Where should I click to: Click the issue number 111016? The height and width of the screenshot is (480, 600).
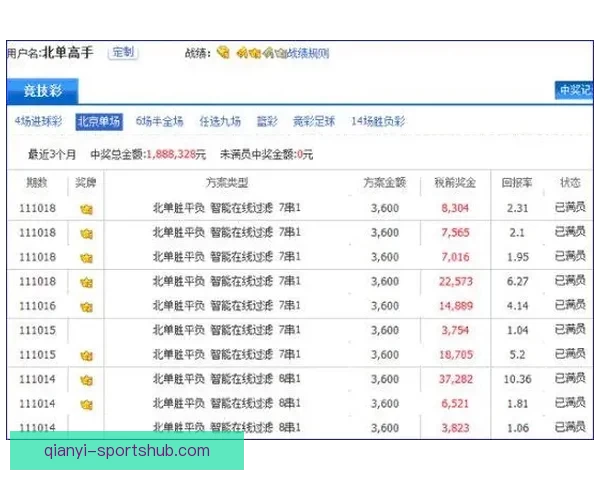coord(37,306)
